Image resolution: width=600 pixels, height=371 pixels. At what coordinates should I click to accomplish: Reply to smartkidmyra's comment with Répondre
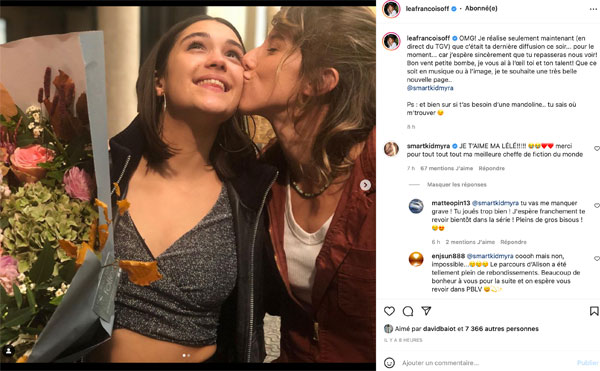click(x=491, y=168)
